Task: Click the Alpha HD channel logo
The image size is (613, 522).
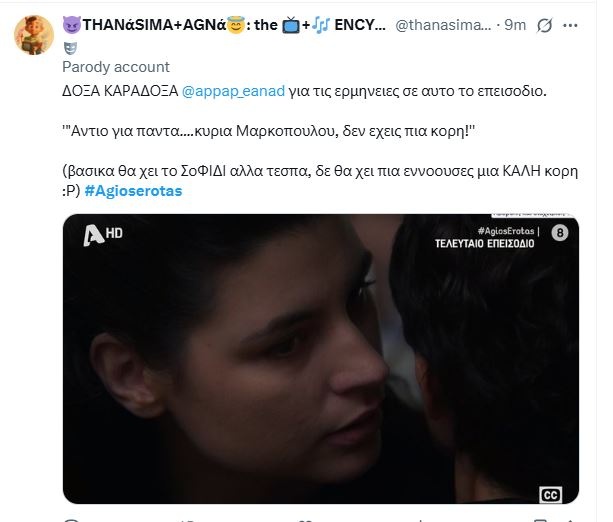Action: [x=103, y=235]
